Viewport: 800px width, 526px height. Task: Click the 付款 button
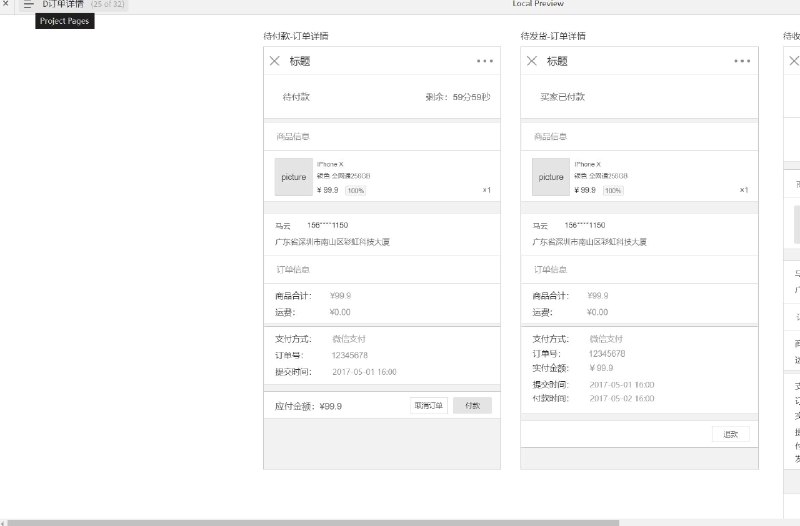pyautogui.click(x=472, y=406)
